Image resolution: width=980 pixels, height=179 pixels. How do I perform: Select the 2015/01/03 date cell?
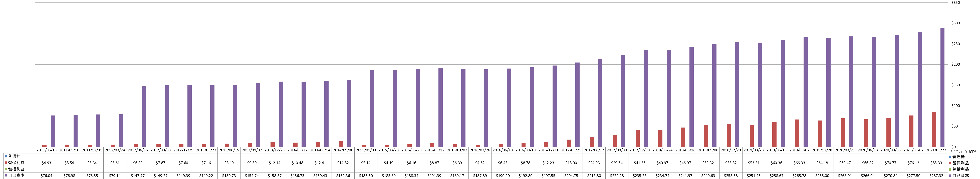[x=366, y=150]
